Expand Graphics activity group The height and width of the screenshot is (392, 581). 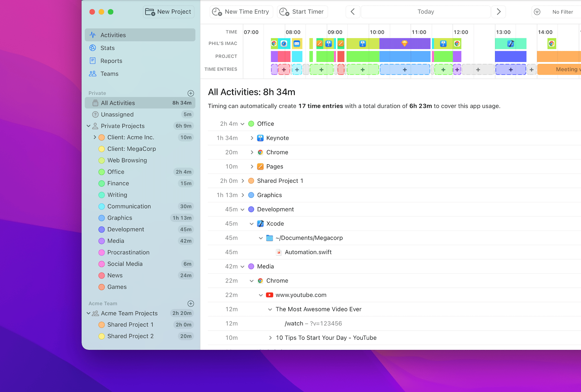coord(243,195)
